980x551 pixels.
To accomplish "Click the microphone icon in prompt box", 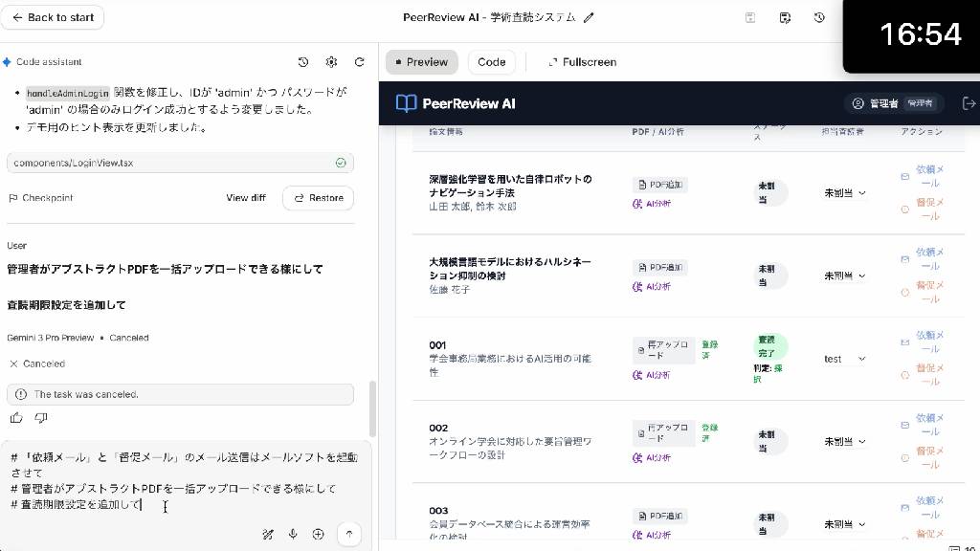I will point(293,534).
